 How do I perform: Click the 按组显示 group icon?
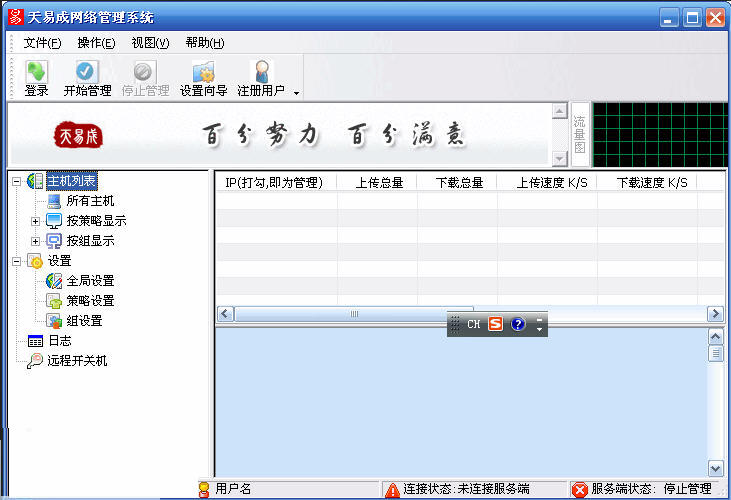pyautogui.click(x=54, y=241)
